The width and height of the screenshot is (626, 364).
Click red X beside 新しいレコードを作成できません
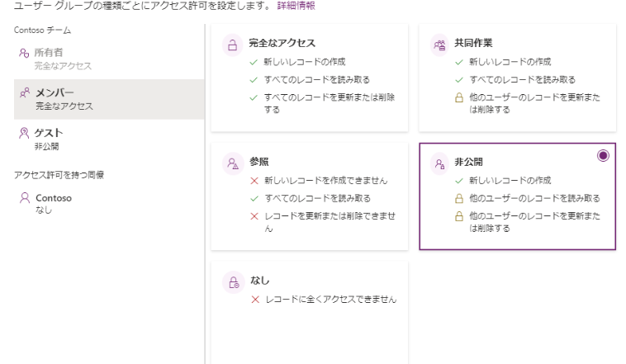(x=254, y=181)
